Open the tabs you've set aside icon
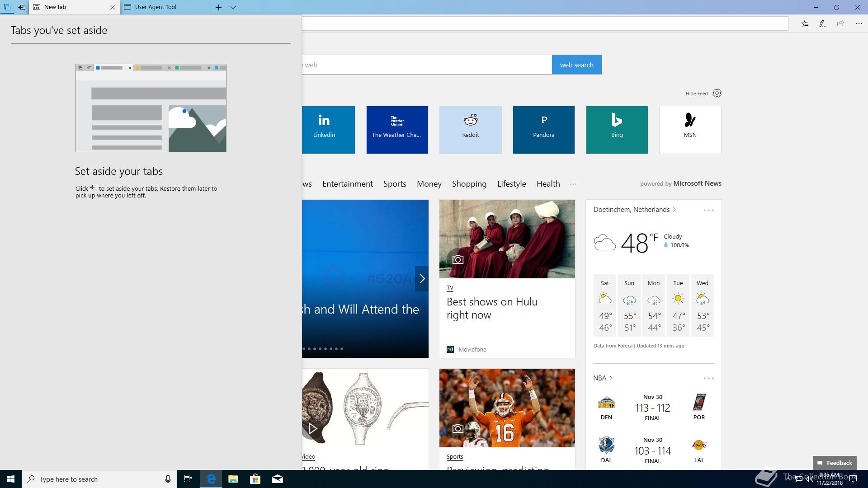This screenshot has height=488, width=868. [x=7, y=7]
